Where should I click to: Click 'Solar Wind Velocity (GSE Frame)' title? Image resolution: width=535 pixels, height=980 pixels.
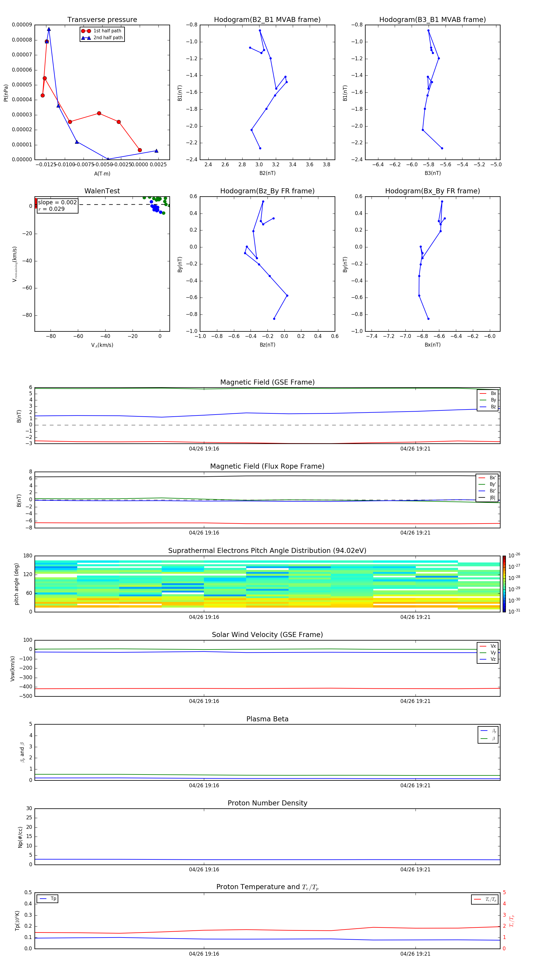[267, 635]
